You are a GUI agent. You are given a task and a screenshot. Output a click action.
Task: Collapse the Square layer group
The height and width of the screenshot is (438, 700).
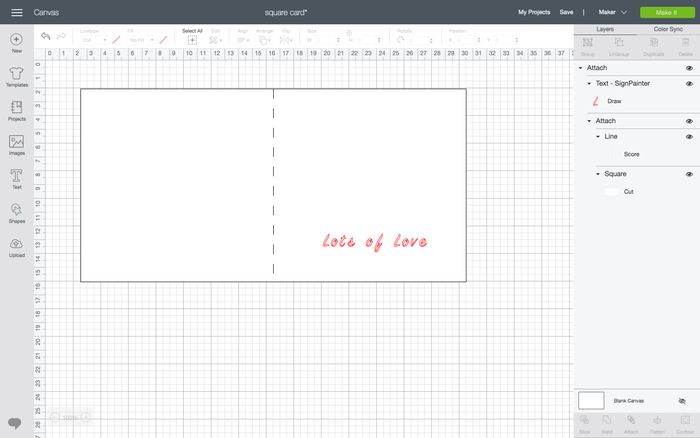tap(598, 174)
